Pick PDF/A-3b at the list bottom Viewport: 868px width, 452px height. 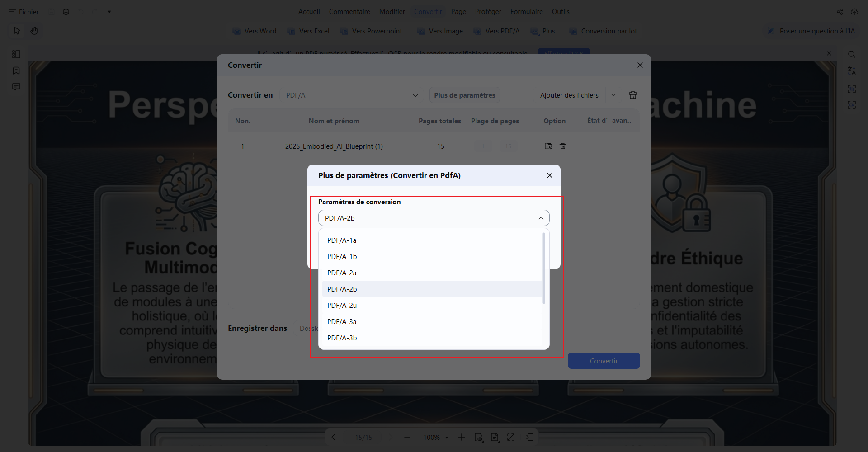(432, 338)
